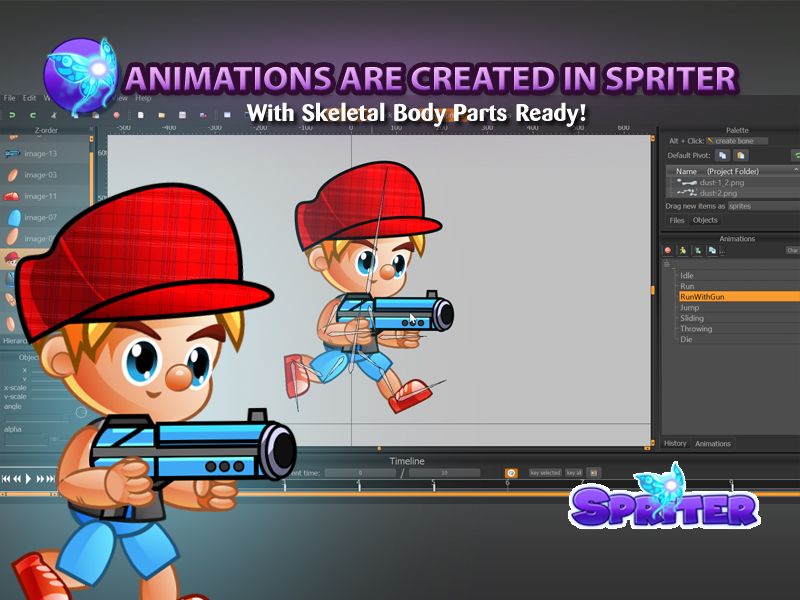Click the third Animations panel toolbar icon
The image size is (800, 600).
[697, 250]
